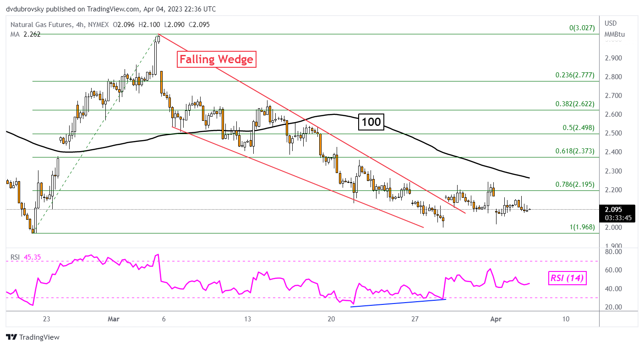The image size is (644, 347).
Task: Click the 2.000 price axis tick
Action: [612, 228]
